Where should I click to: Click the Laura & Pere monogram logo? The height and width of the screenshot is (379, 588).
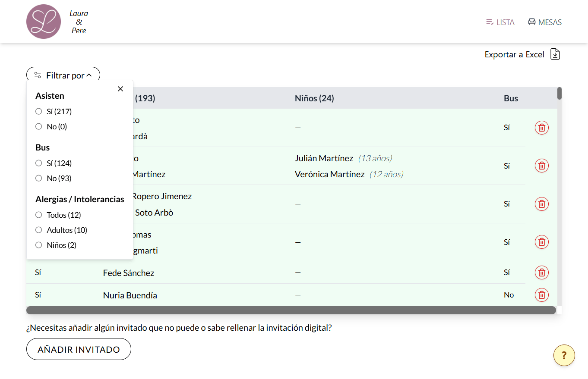44,22
